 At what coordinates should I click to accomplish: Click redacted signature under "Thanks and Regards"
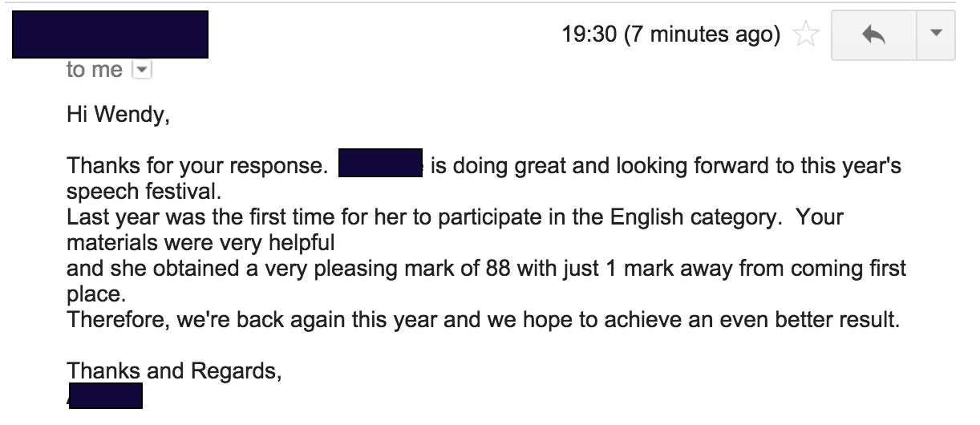click(106, 395)
